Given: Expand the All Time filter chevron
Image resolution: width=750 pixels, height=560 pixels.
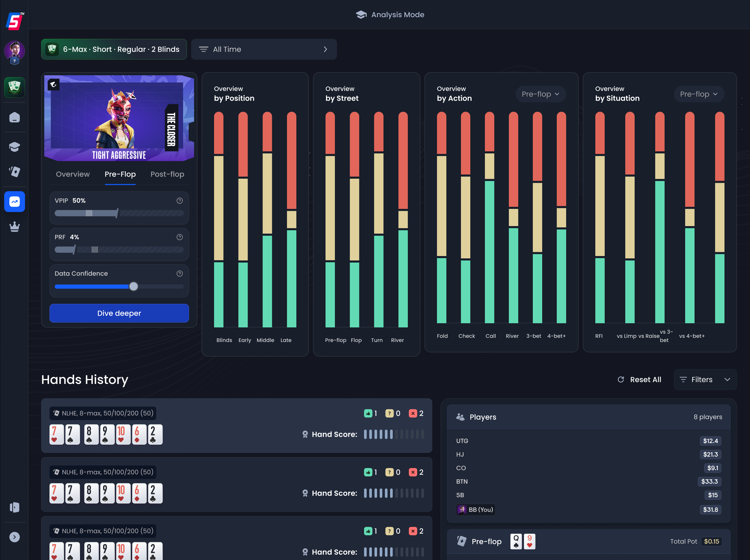Looking at the screenshot, I should 325,49.
